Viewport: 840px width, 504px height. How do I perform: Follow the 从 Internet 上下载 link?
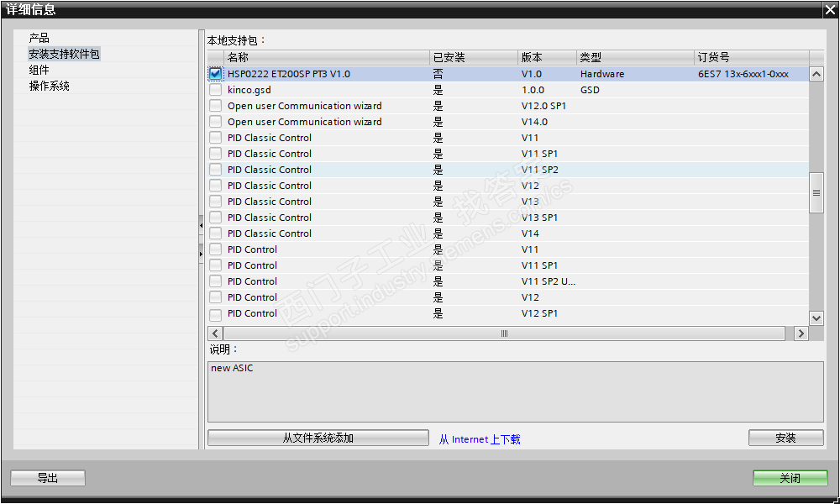tap(480, 439)
